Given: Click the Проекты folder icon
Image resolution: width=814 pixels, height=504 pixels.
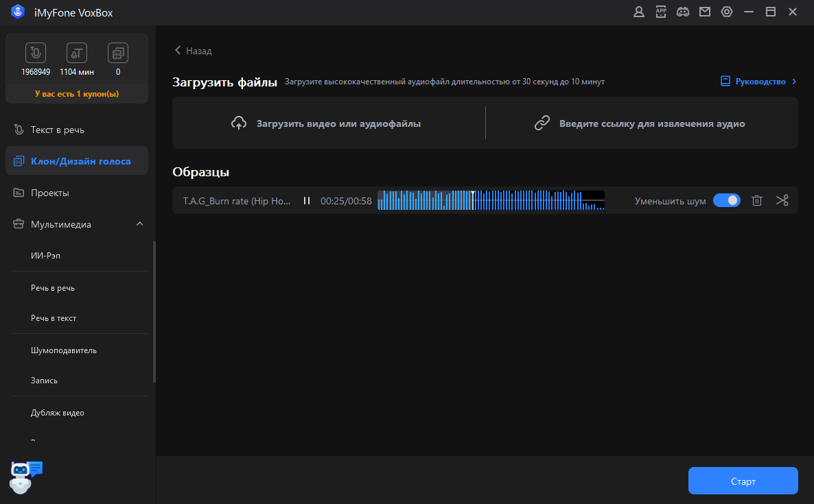Looking at the screenshot, I should point(19,193).
